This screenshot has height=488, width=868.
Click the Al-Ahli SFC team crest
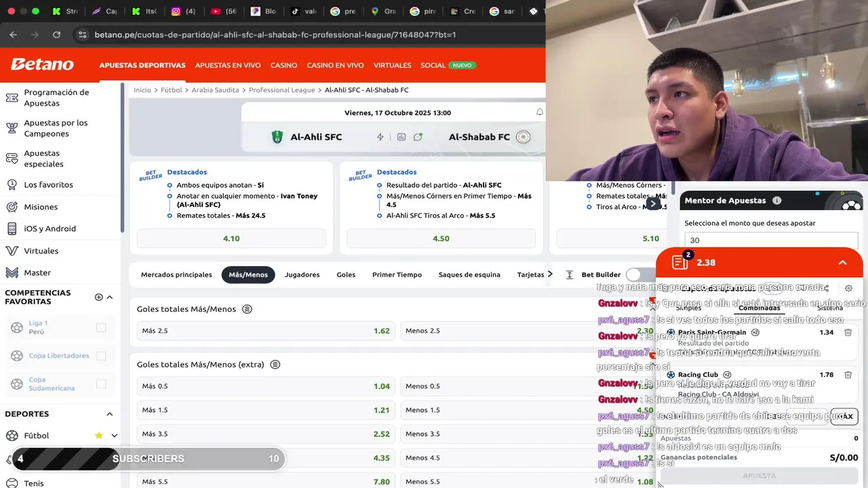point(277,137)
